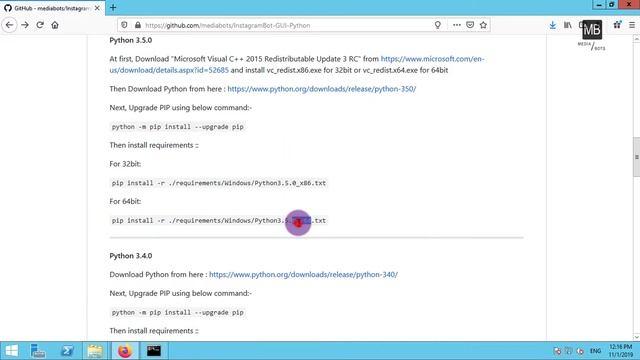Click the Python3.5.0_x86.txt pip command

point(219,183)
